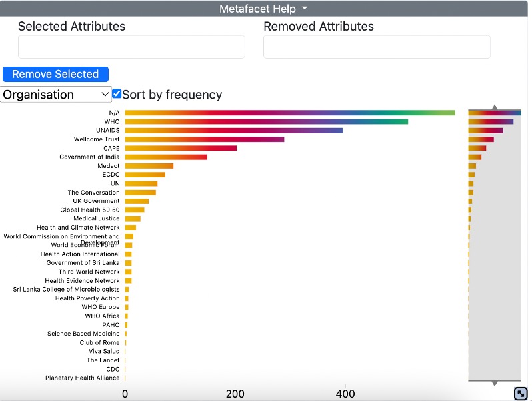This screenshot has width=532, height=401.
Task: Select the N/A bar in chart
Action: click(x=290, y=113)
